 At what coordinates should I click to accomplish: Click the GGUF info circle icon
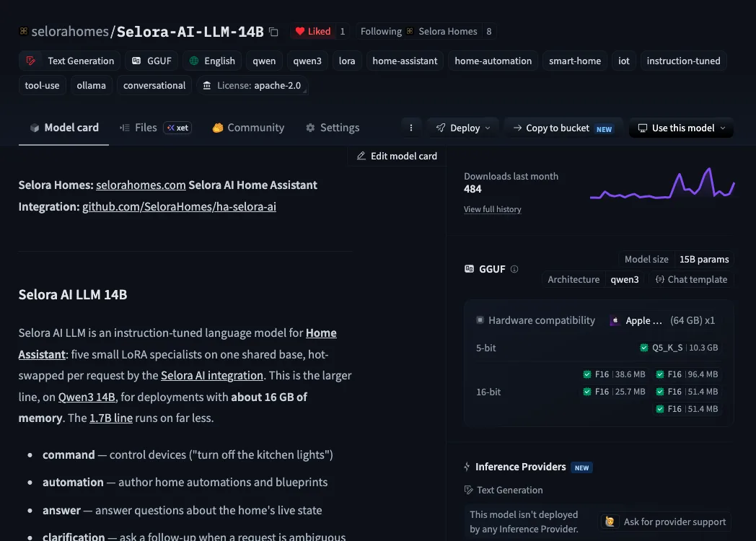point(514,269)
